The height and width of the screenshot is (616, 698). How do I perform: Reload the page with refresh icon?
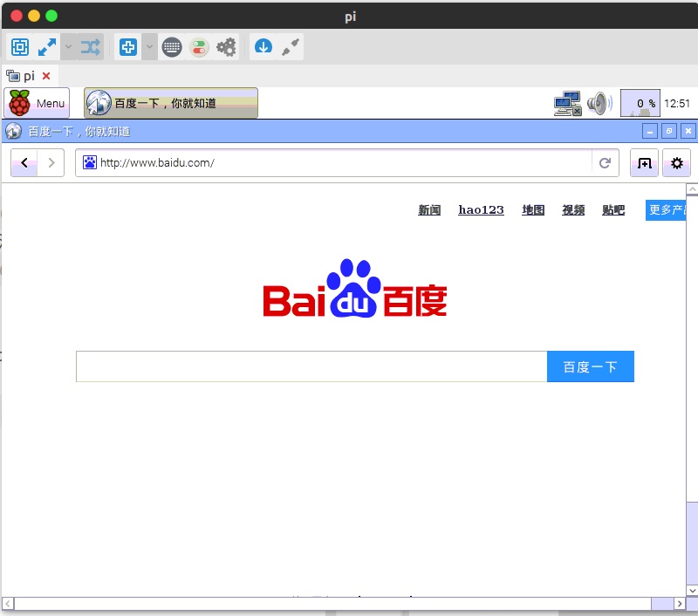click(x=605, y=163)
